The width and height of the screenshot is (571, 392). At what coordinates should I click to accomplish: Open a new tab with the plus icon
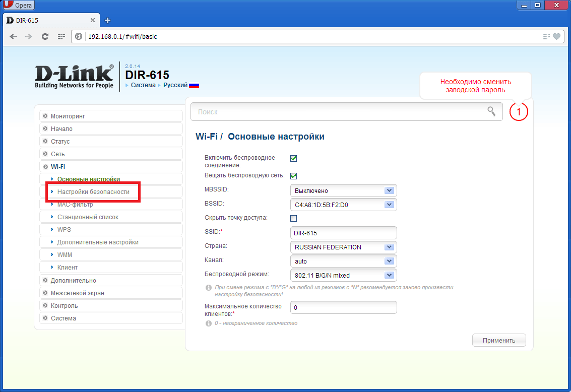107,20
